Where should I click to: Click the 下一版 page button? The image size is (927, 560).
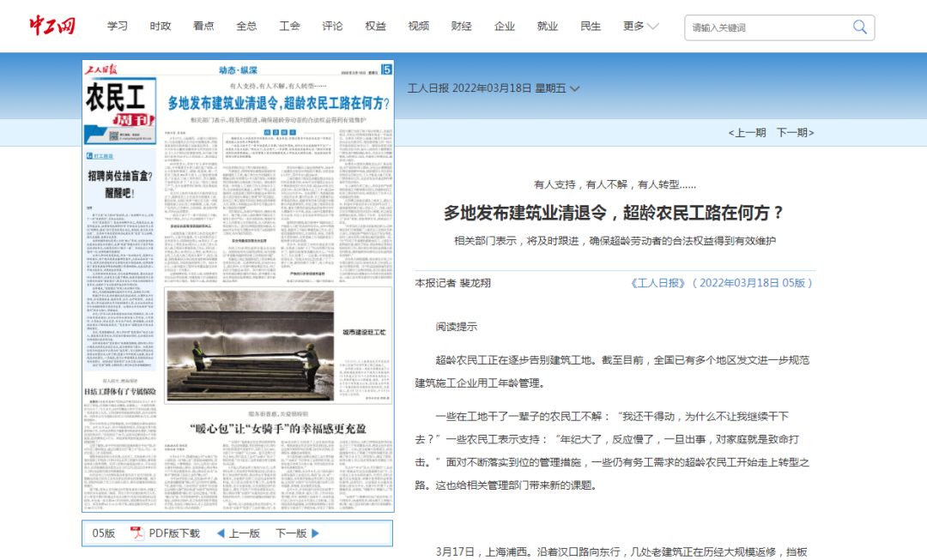pos(293,532)
